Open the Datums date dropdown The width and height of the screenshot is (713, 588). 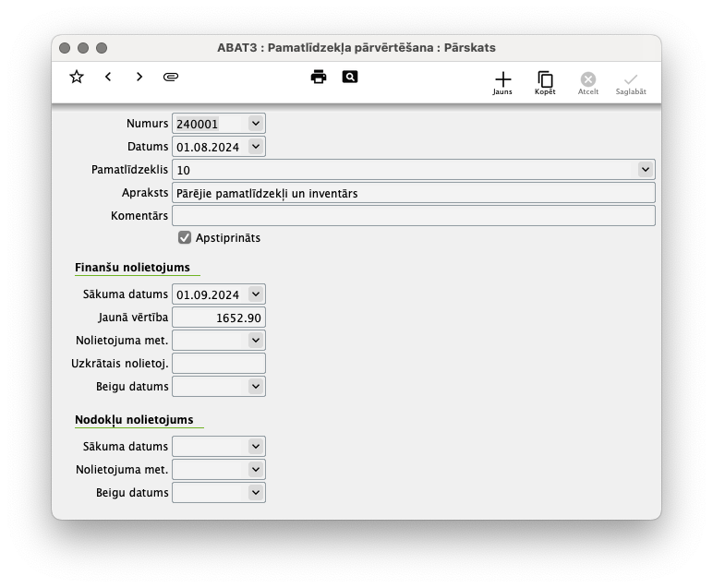[x=256, y=147]
